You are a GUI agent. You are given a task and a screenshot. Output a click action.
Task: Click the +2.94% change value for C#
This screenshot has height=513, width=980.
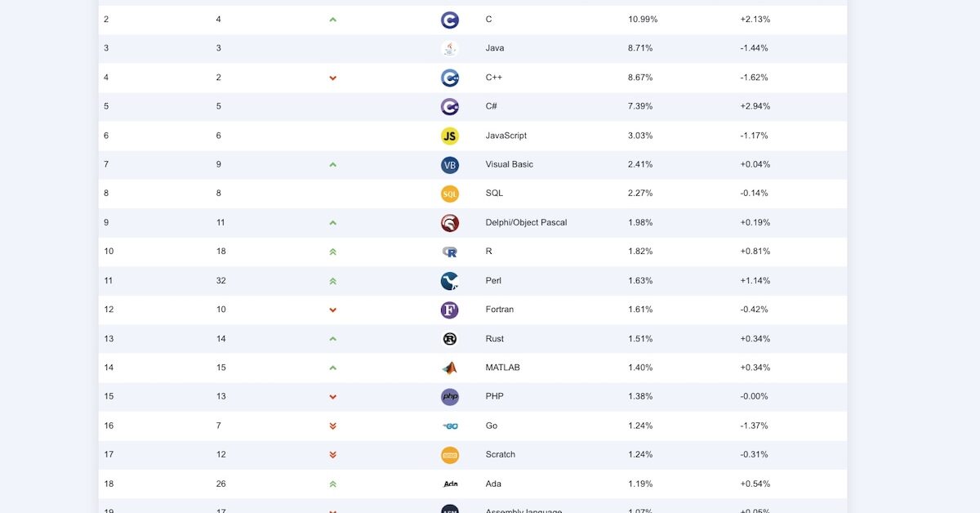coord(751,106)
